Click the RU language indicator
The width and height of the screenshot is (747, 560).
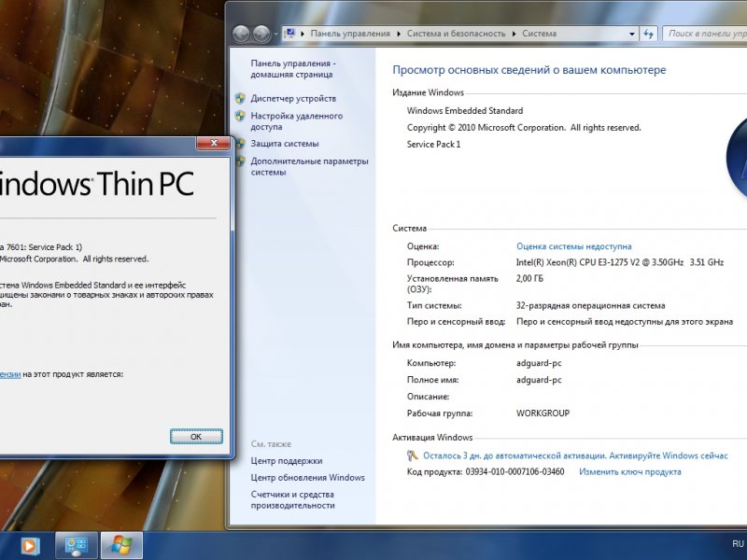click(x=738, y=544)
